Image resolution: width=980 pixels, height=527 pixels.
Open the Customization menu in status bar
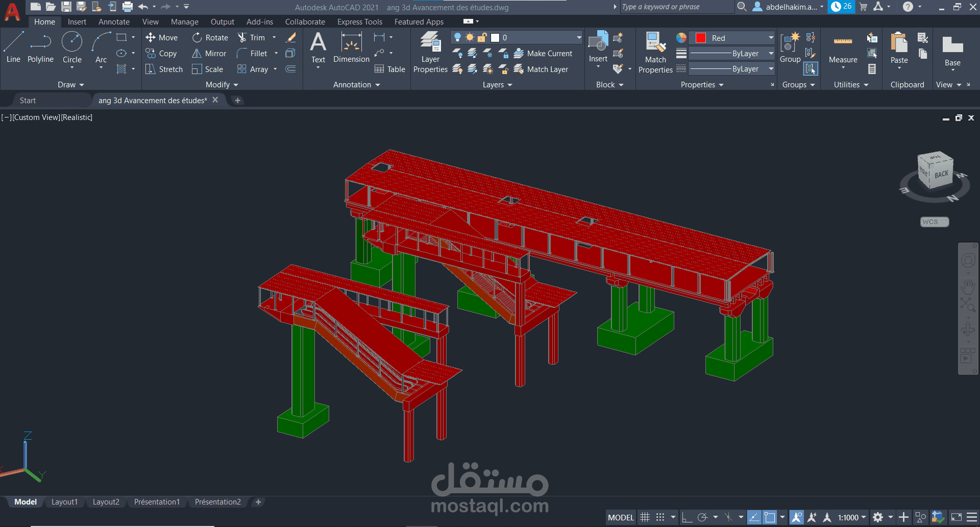(972, 517)
